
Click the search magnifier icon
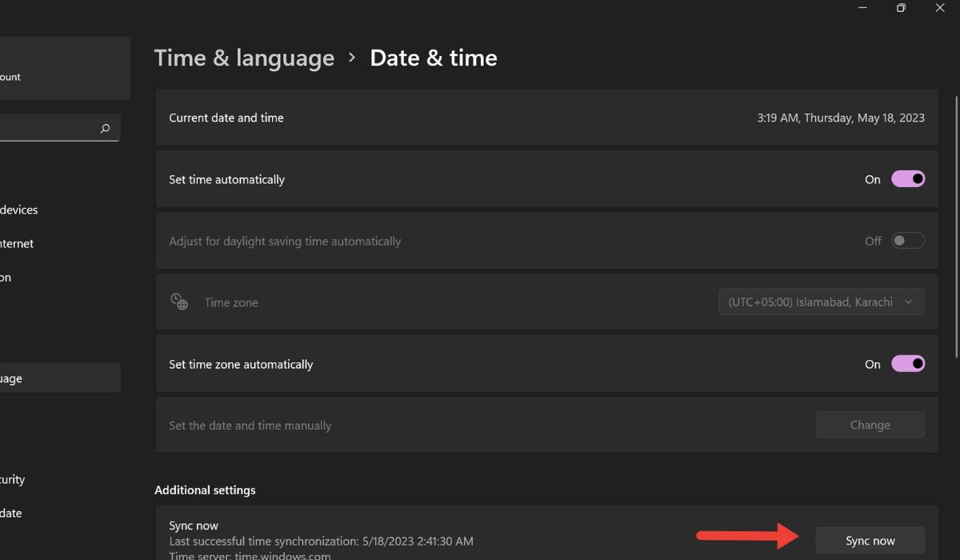[105, 128]
